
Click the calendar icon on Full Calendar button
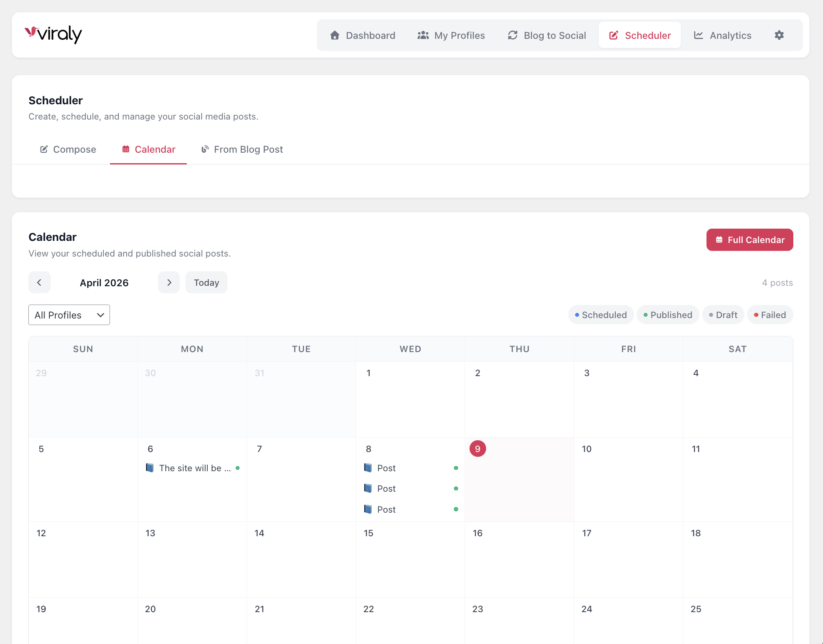[x=719, y=240]
